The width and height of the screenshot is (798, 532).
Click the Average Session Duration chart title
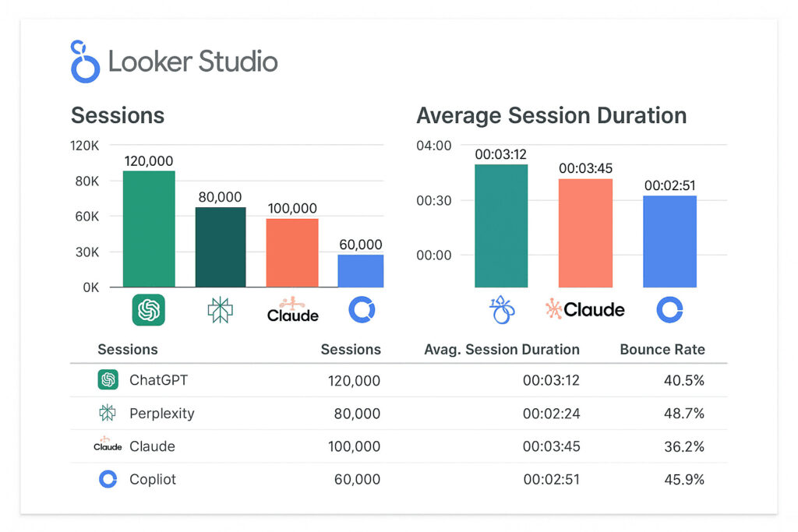552,115
